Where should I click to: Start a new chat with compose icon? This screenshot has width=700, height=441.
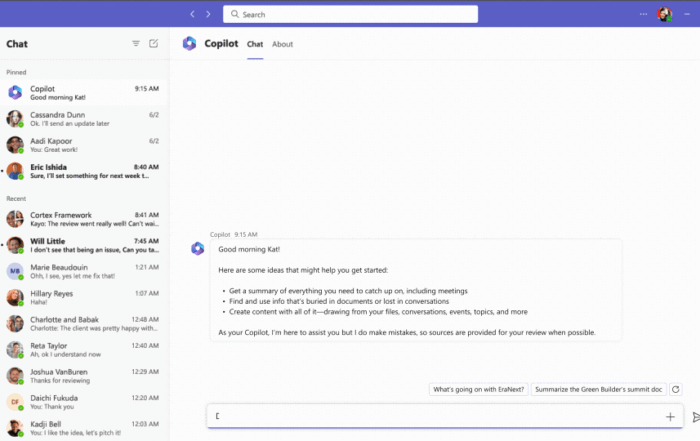(154, 43)
